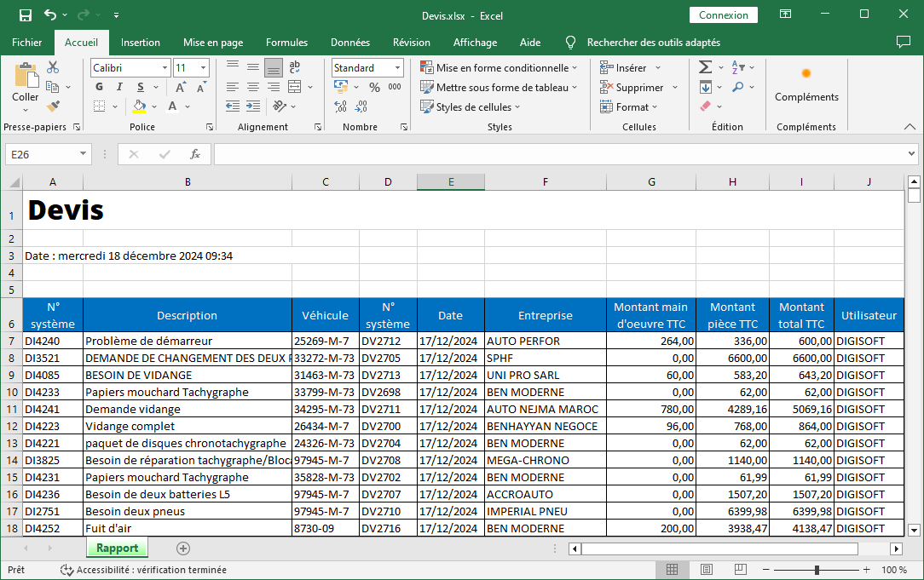Viewport: 924px width, 580px height.
Task: Click the font color A icon
Action: point(172,106)
